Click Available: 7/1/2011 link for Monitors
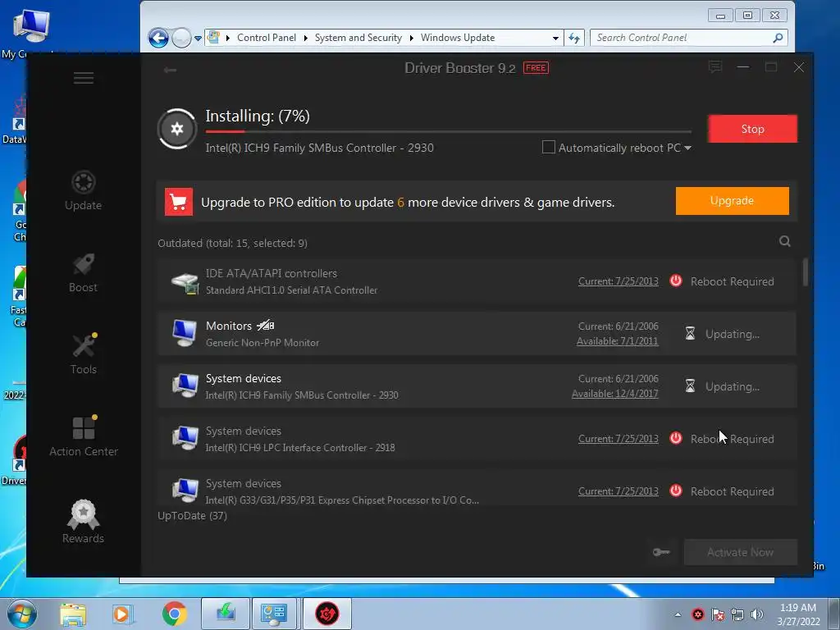Image resolution: width=840 pixels, height=630 pixels. [x=617, y=341]
